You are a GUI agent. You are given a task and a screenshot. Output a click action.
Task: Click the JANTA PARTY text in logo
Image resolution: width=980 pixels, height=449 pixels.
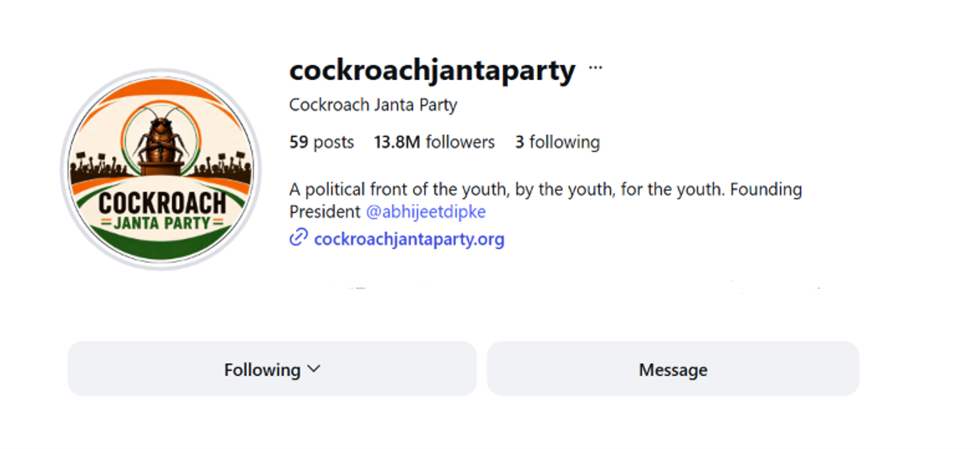pyautogui.click(x=162, y=223)
